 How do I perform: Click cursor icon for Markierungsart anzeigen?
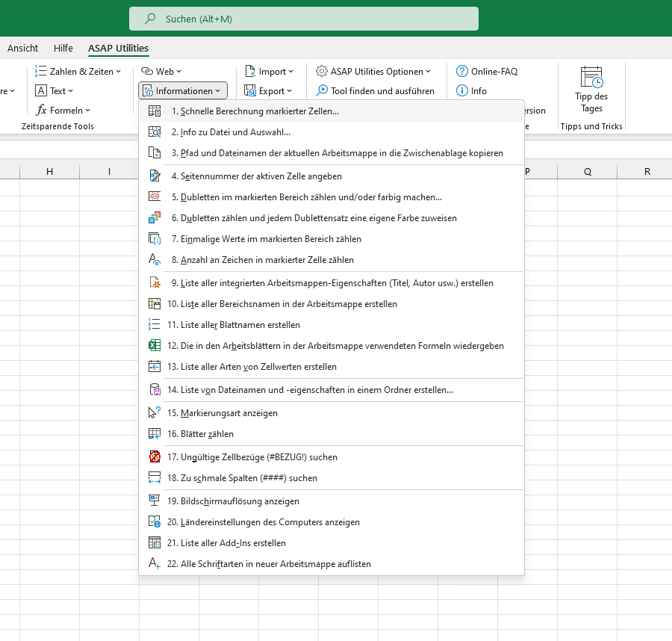155,413
